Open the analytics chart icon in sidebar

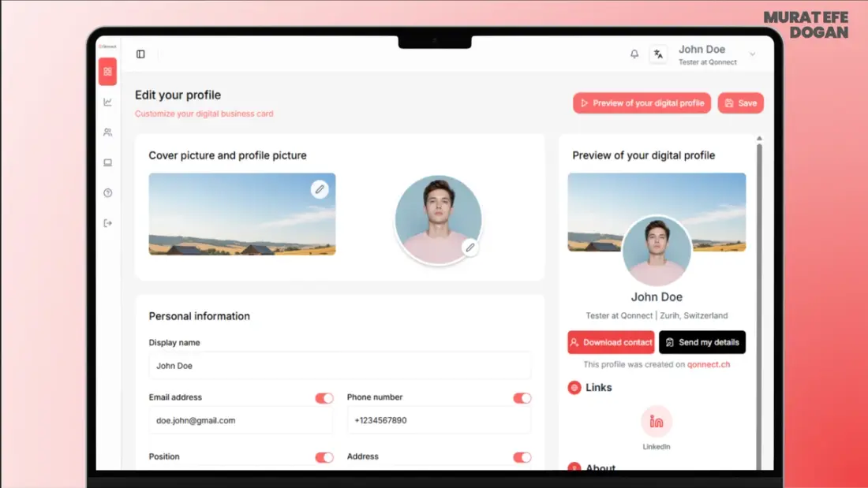[107, 102]
